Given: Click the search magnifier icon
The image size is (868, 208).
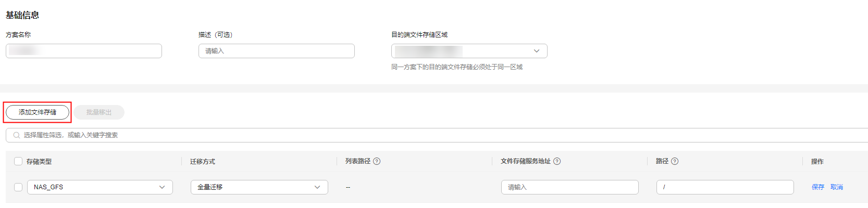Looking at the screenshot, I should click(17, 135).
